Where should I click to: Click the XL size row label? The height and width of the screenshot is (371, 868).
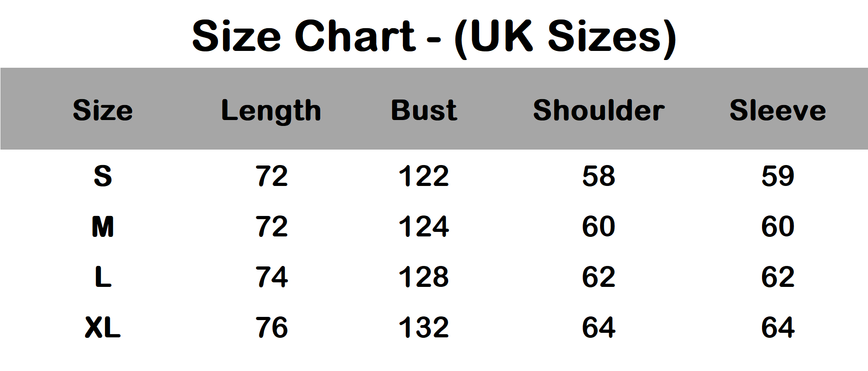coord(103,328)
